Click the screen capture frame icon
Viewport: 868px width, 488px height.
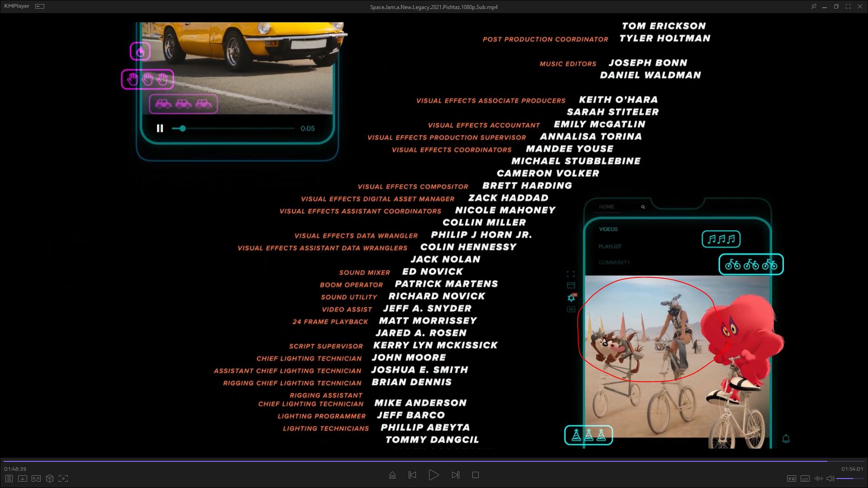click(63, 479)
